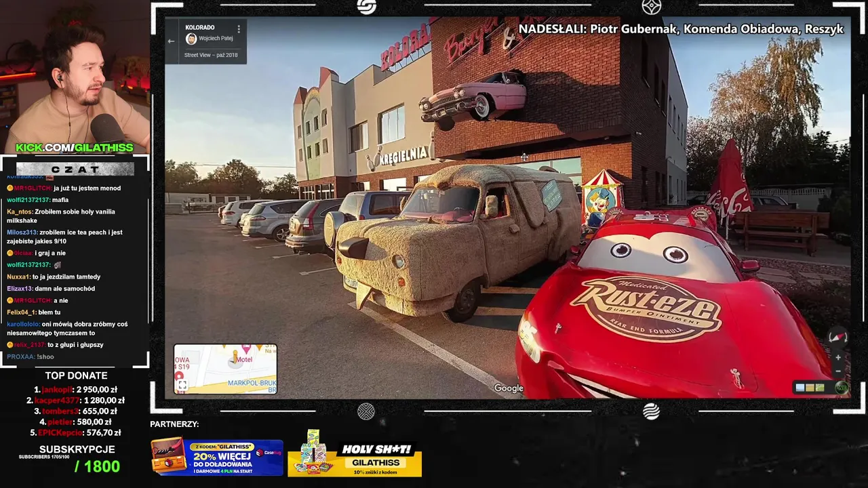This screenshot has width=868, height=488.
Task: Click PROXAA's '!shoo' chat message
Action: pyautogui.click(x=31, y=357)
